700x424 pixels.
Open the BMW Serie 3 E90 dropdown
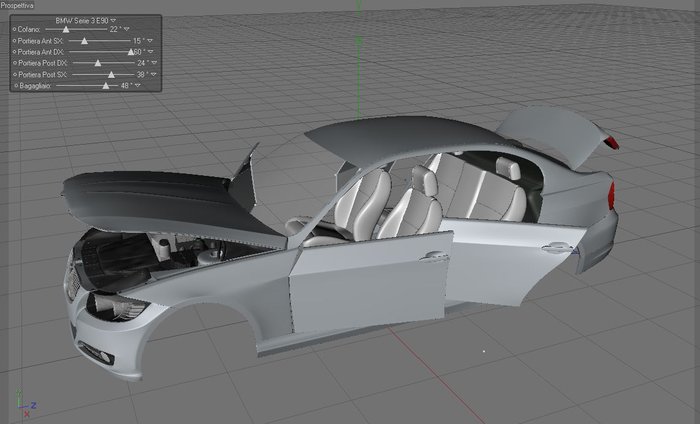pyautogui.click(x=113, y=21)
